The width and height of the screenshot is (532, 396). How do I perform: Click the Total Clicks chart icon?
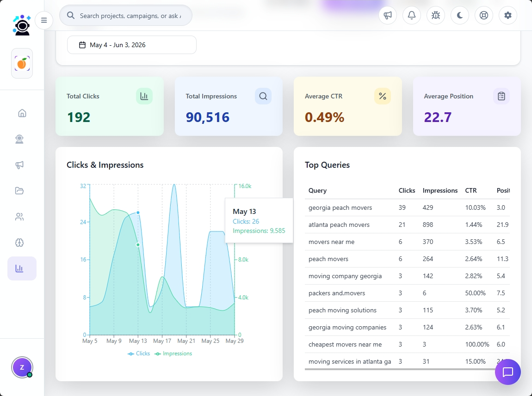[x=144, y=96]
